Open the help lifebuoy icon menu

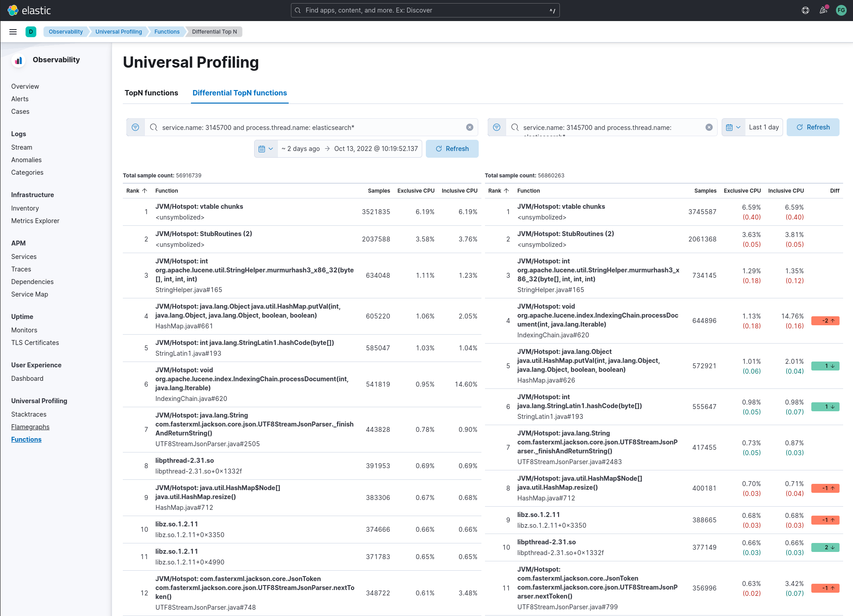click(x=805, y=10)
